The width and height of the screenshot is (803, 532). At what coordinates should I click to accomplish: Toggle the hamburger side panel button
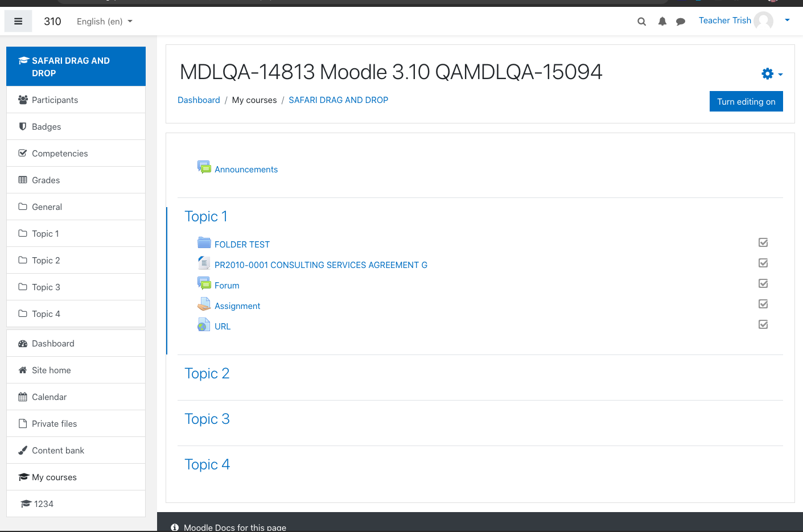coord(18,21)
